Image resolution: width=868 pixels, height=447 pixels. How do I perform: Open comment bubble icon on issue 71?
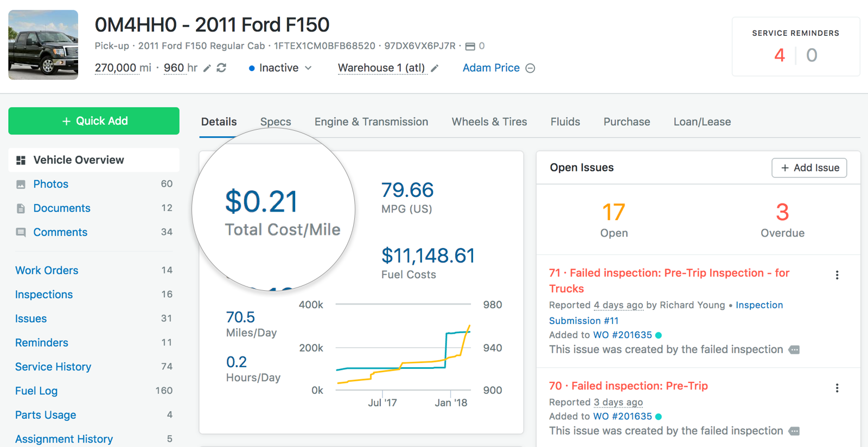pyautogui.click(x=794, y=350)
